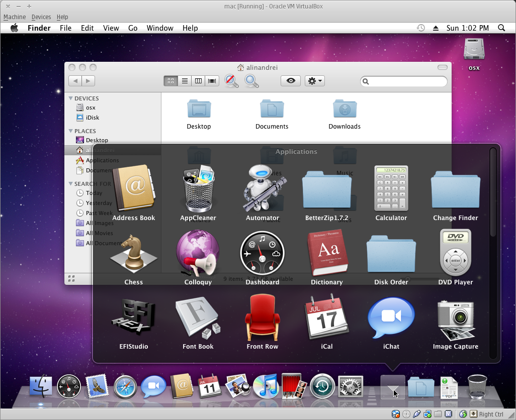Launch Colloquy chat app
This screenshot has width=516, height=420.
(198, 253)
